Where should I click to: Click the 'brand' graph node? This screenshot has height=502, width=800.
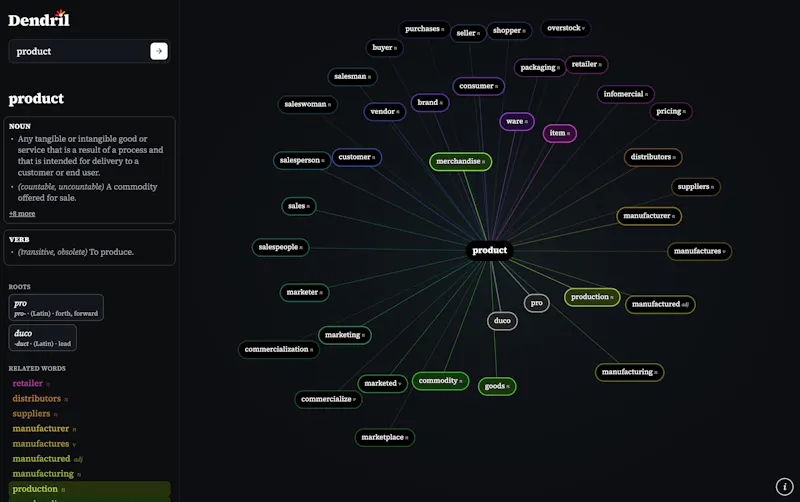pyautogui.click(x=430, y=103)
